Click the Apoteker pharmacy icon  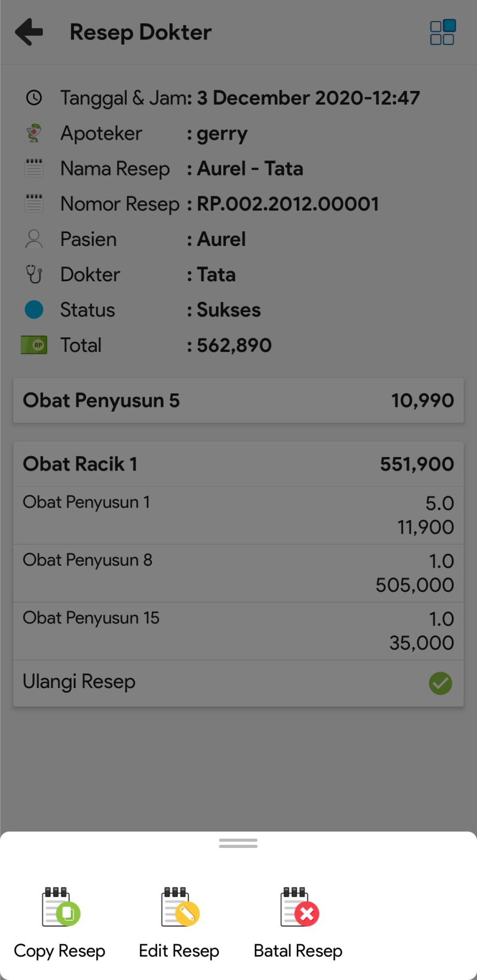click(34, 133)
